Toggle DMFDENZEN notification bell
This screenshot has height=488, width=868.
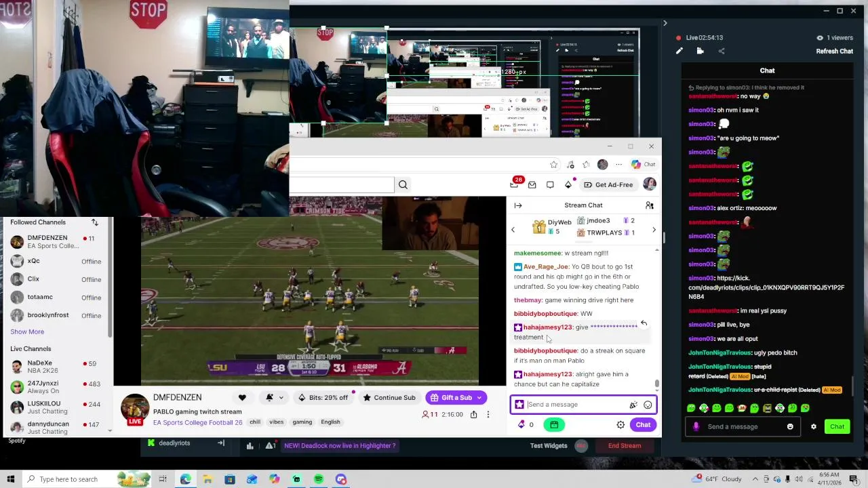269,398
